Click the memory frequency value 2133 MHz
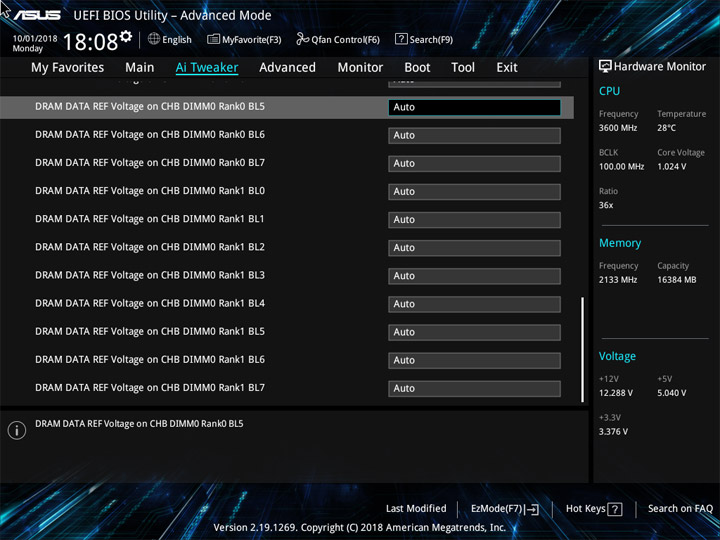 [x=618, y=280]
